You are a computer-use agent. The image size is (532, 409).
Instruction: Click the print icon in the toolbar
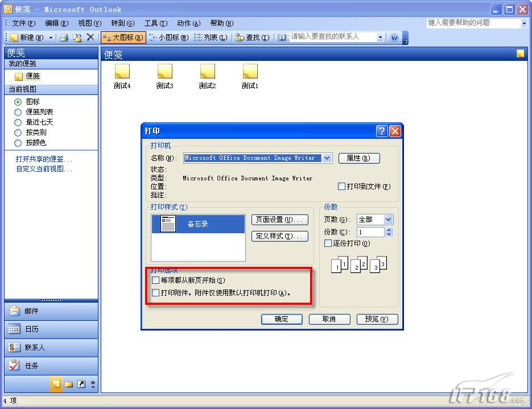point(64,38)
